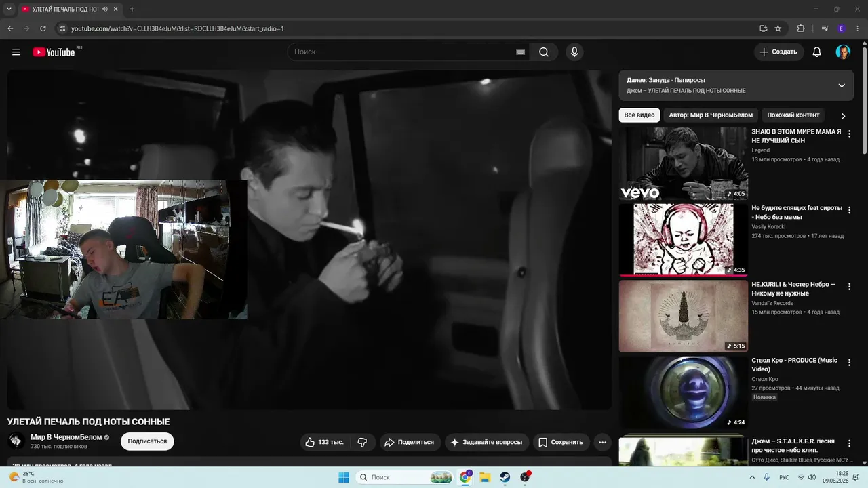Open the Джем S.T.A.L.K.E.R. video title
Screen dimensions: 868x488
pos(793,445)
